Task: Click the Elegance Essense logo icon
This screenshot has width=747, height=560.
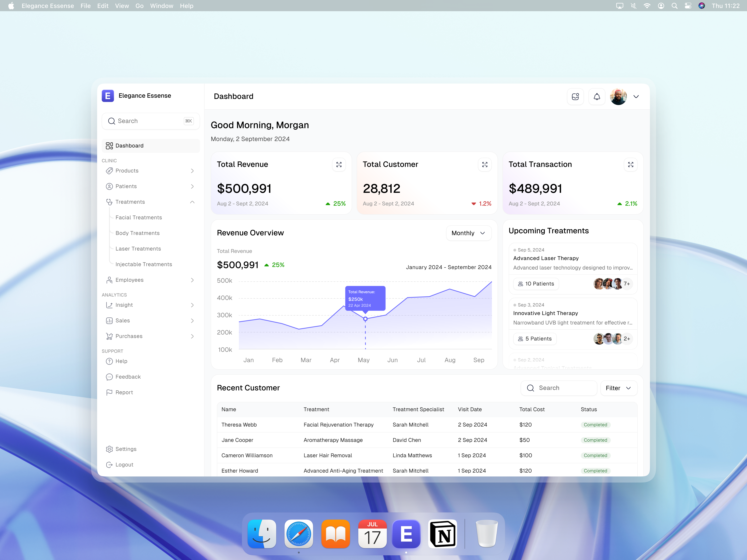Action: point(108,96)
